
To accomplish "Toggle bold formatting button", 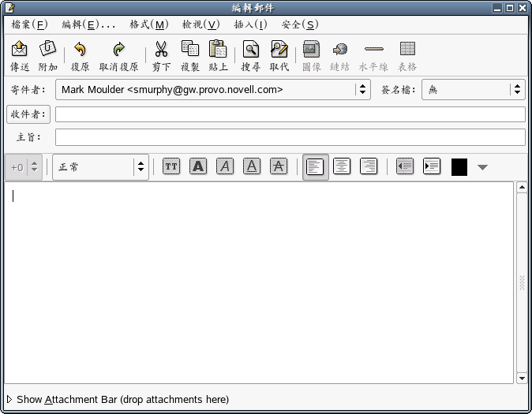I will (198, 166).
